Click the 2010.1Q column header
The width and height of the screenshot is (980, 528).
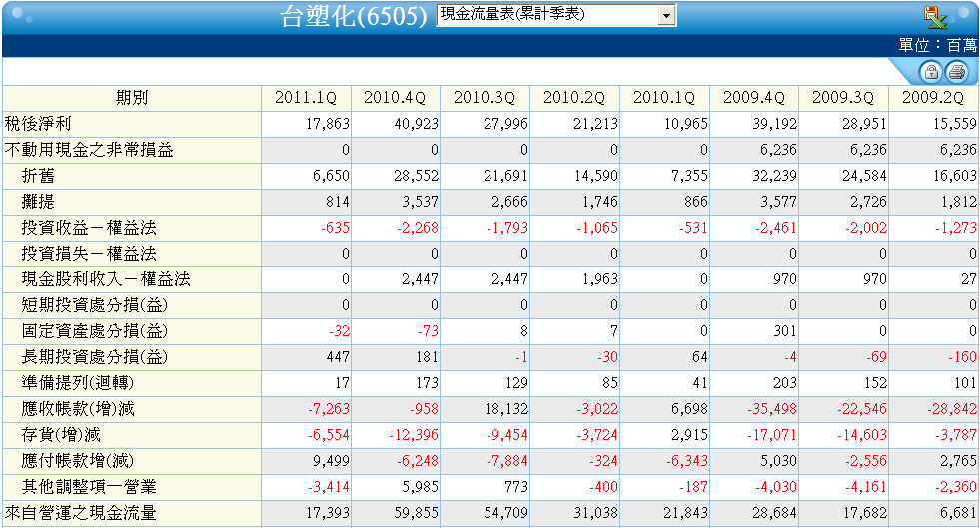point(663,98)
